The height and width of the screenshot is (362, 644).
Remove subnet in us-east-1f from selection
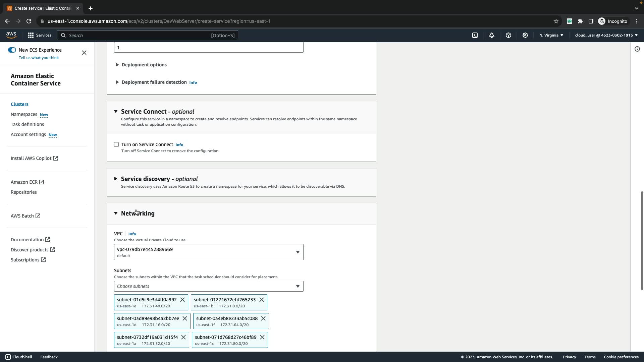pos(263,318)
